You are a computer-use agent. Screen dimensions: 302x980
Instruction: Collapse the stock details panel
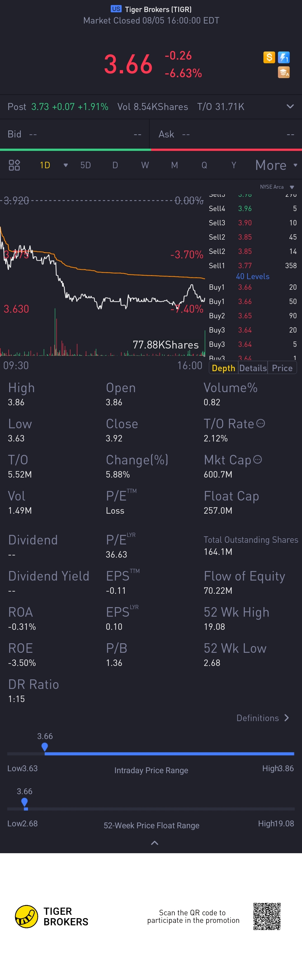(x=155, y=843)
